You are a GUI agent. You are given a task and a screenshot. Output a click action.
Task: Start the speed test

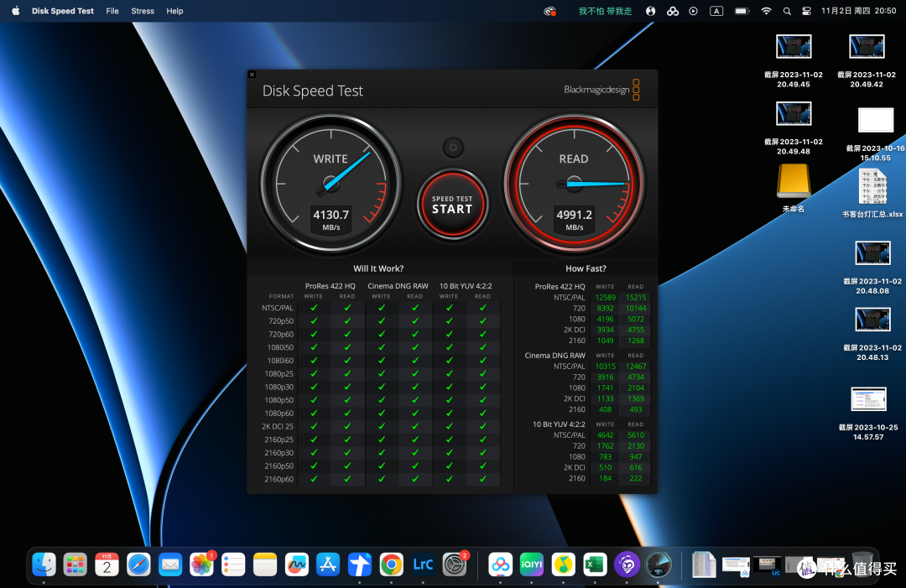452,205
